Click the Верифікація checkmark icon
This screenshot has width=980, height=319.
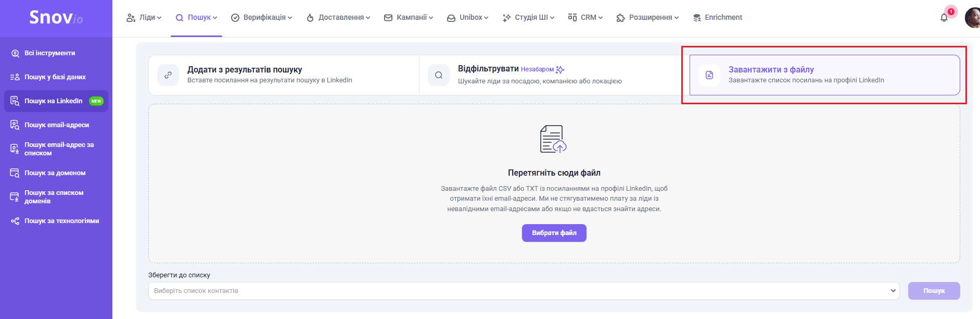pyautogui.click(x=235, y=18)
